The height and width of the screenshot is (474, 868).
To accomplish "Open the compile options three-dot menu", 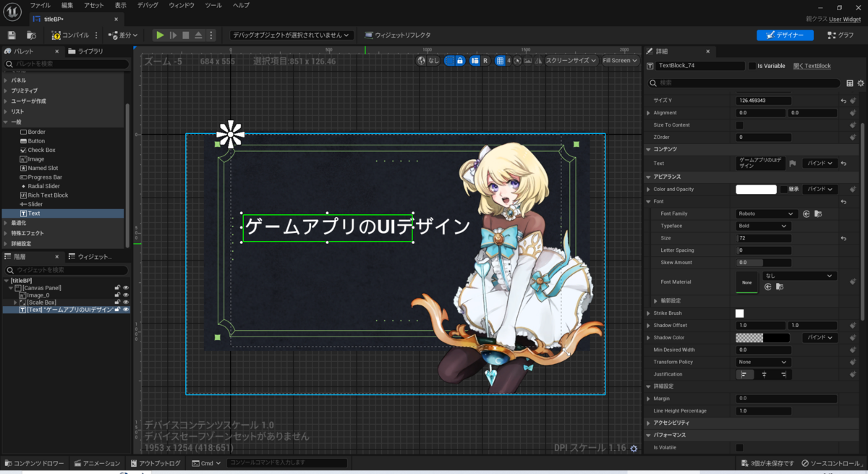I will coord(96,35).
